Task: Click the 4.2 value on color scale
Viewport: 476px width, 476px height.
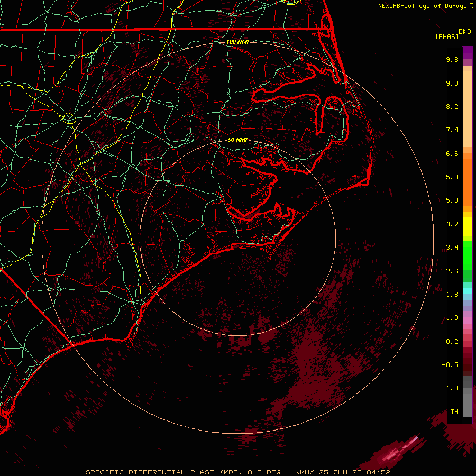Action: click(x=452, y=224)
